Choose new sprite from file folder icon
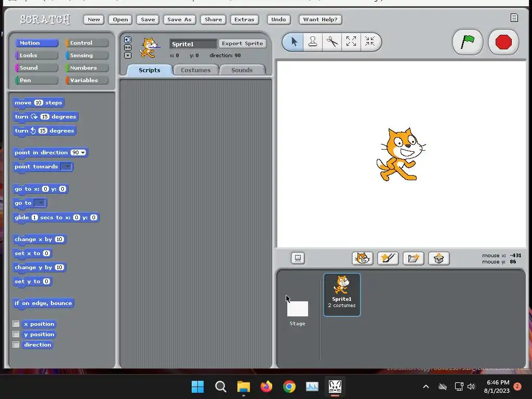The height and width of the screenshot is (399, 532). 413,259
